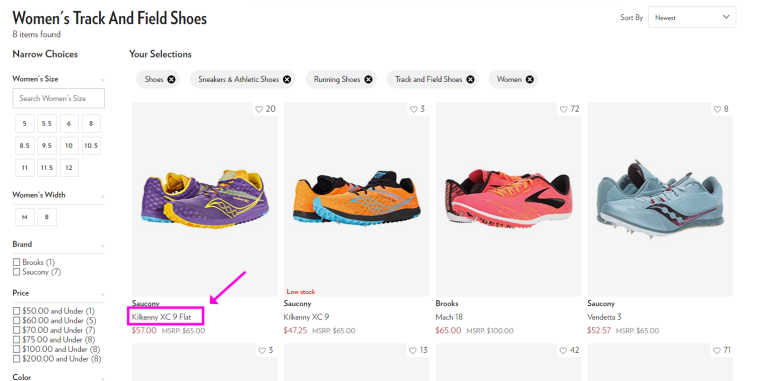Remove the Running Shoes selection
Image resolution: width=773 pixels, height=381 pixels.
click(x=368, y=79)
